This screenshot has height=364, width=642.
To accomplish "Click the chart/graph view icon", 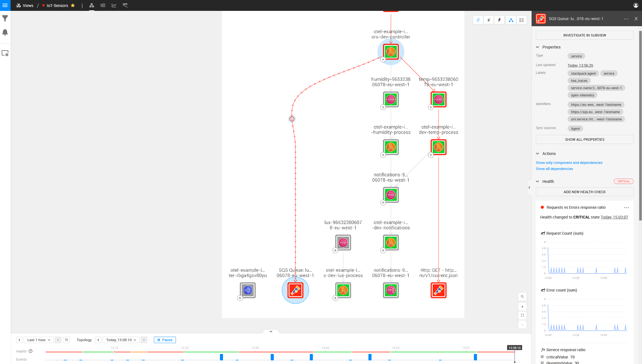I will [x=114, y=5].
